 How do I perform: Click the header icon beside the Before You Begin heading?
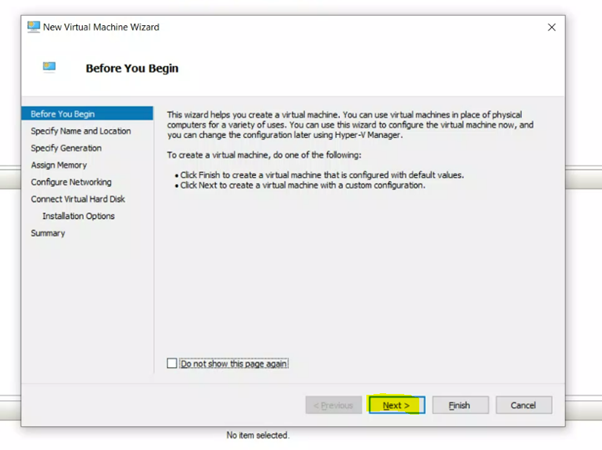49,68
